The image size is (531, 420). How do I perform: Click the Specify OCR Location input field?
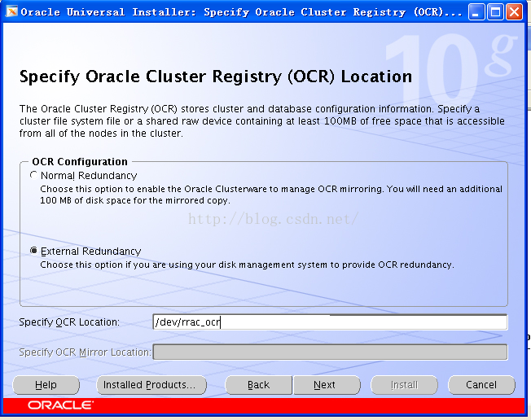tap(330, 322)
